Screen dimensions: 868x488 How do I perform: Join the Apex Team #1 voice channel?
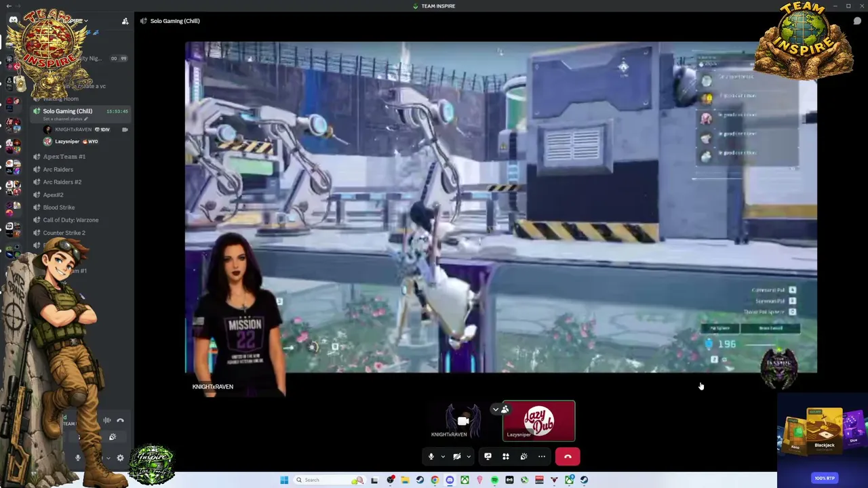tap(64, 157)
